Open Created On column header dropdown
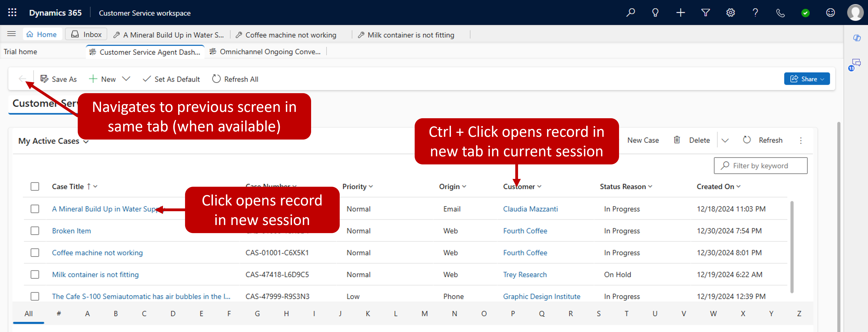Viewport: 868px width, 332px height. pyautogui.click(x=718, y=186)
